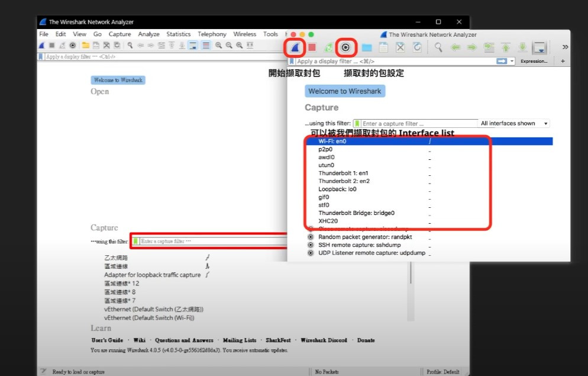Go back green left arrow in Mac Wireshark
Image resolution: width=588 pixels, height=376 pixels.
[455, 47]
